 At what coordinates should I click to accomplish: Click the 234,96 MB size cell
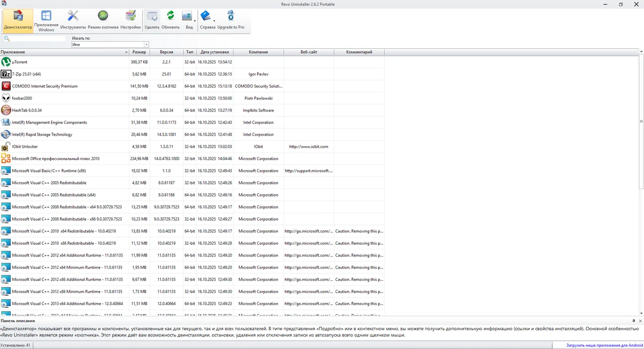click(140, 158)
